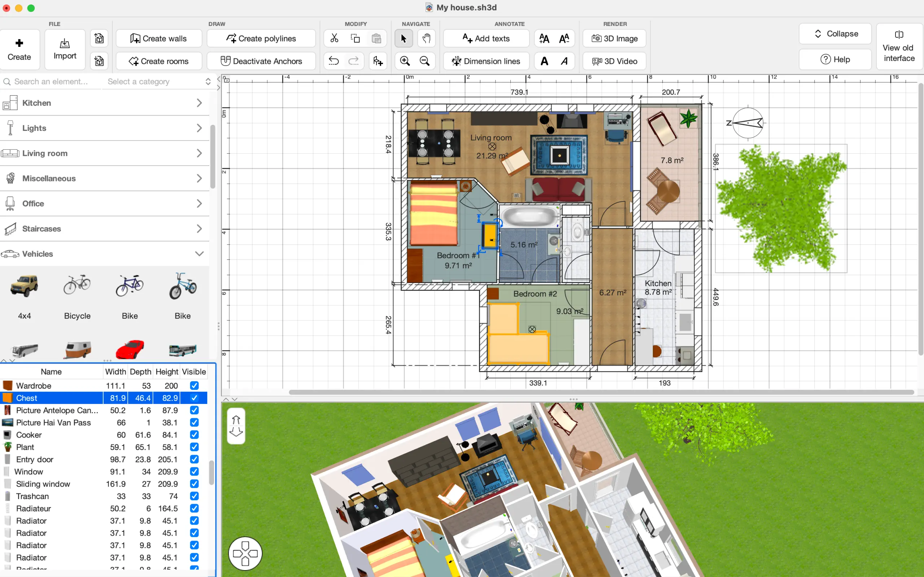This screenshot has width=924, height=577.
Task: Hide the Trashcan furniture item
Action: 194,496
